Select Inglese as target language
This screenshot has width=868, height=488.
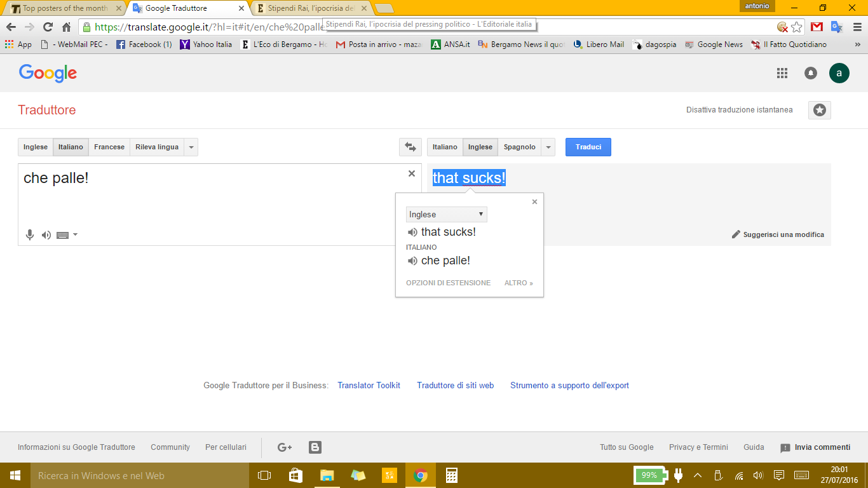tap(480, 147)
